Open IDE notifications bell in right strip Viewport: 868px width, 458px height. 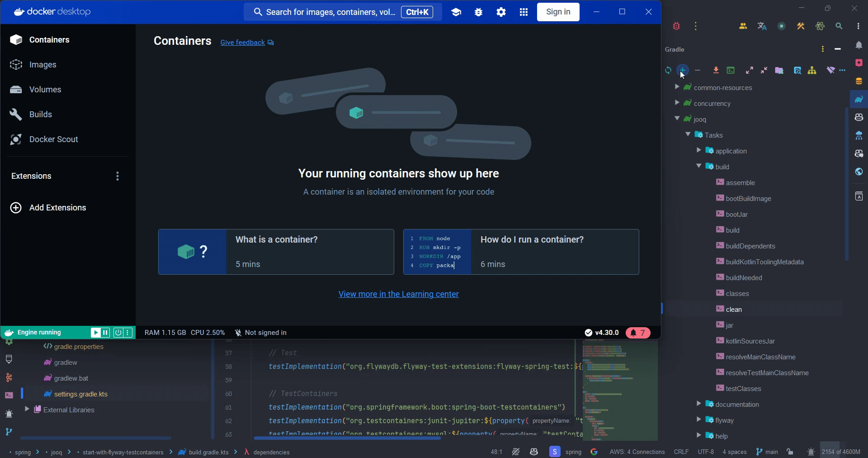tap(859, 45)
